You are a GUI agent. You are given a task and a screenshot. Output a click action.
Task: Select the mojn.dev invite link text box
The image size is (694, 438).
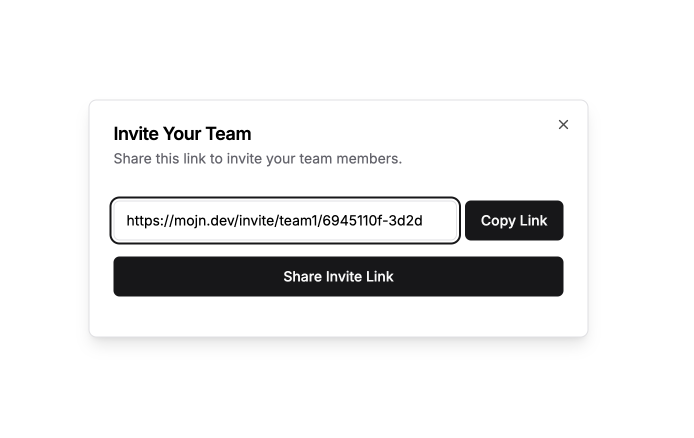pyautogui.click(x=285, y=220)
